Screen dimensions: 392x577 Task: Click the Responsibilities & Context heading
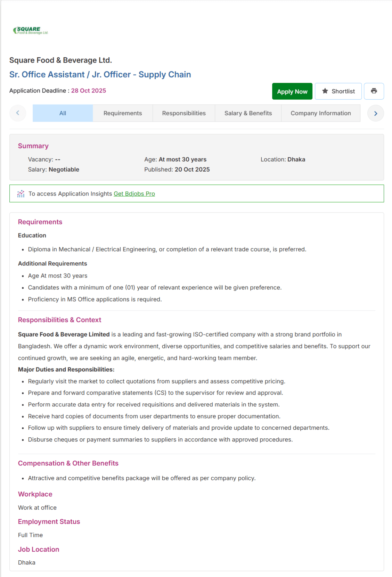coord(59,320)
